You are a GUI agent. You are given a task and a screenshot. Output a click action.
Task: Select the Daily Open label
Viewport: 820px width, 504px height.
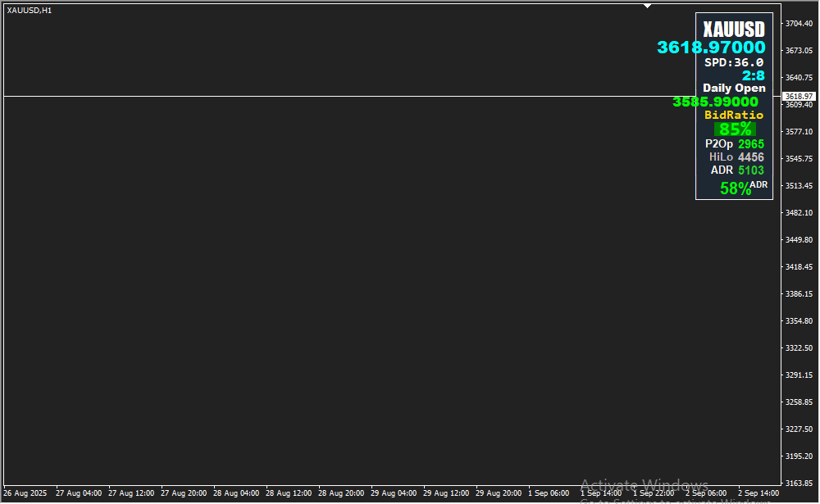click(x=734, y=89)
